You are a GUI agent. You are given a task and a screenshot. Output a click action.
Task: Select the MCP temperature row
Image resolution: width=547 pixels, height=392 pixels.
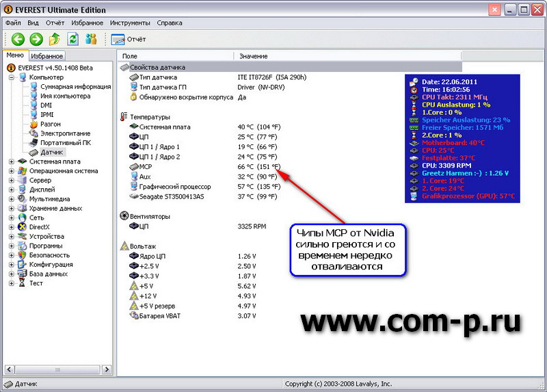click(204, 167)
